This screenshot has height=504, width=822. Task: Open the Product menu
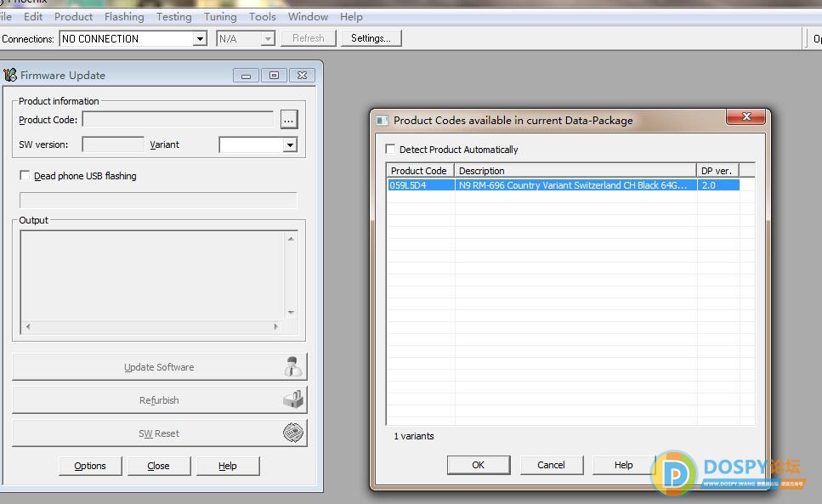coord(73,17)
